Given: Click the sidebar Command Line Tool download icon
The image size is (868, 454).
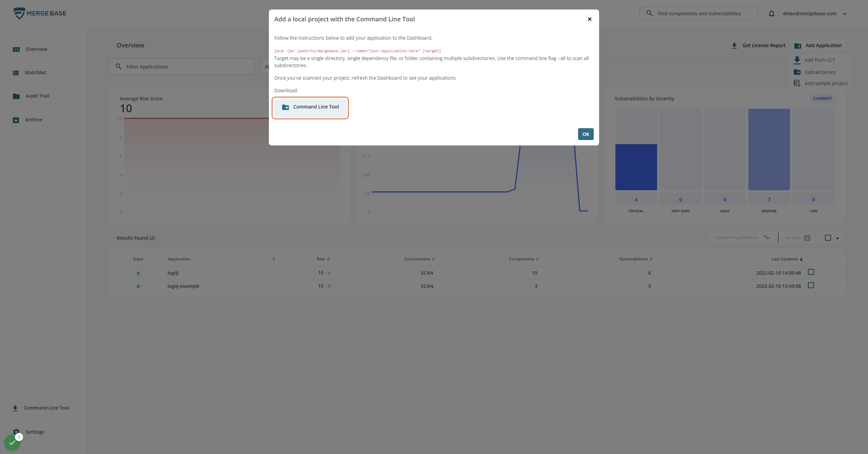Looking at the screenshot, I should (x=15, y=408).
